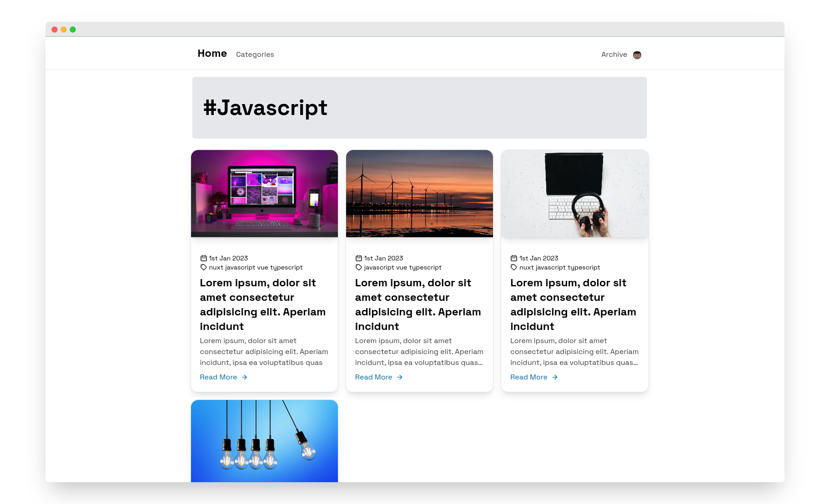Click tag icon on first post card
The width and height of the screenshot is (830, 504).
[204, 267]
